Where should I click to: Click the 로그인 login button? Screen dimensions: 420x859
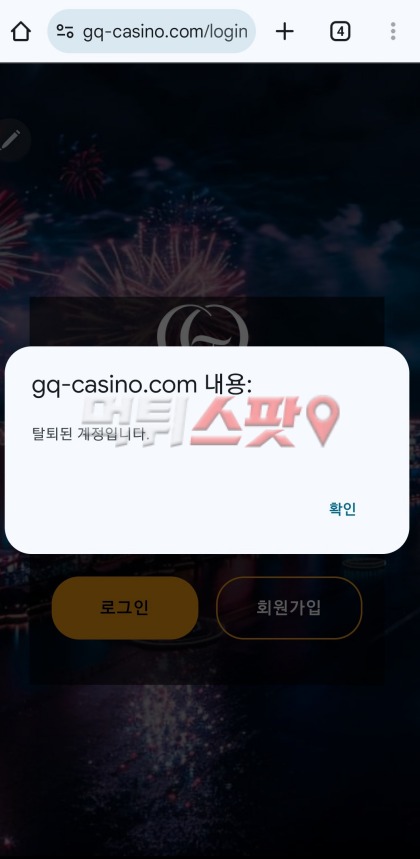(125, 608)
